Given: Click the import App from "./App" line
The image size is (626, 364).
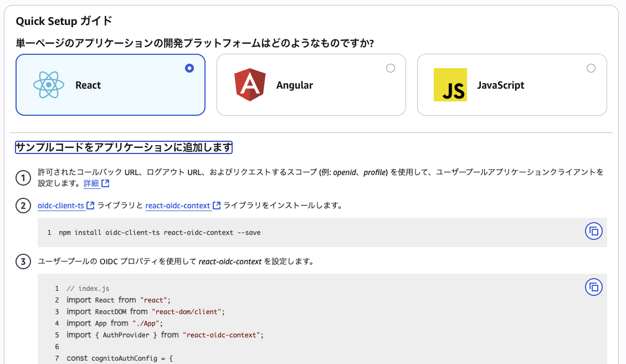Looking at the screenshot, I should click(115, 324).
